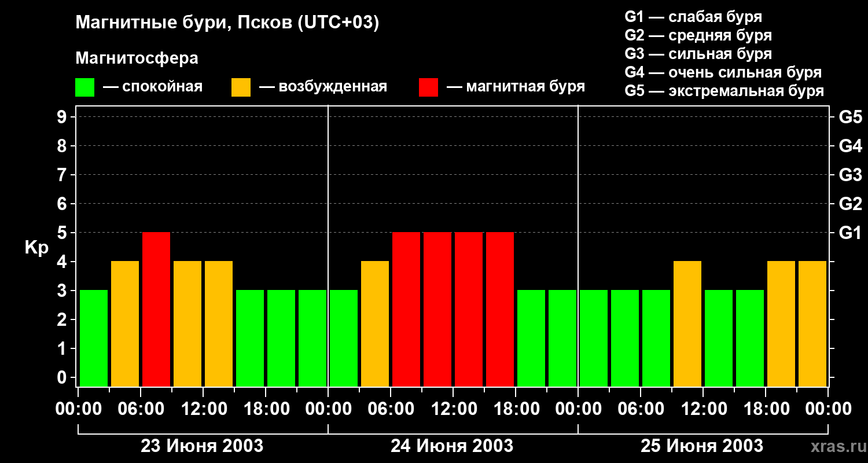Click 'G3 — сильная буря' legend line
The height and width of the screenshot is (463, 868).
[x=698, y=54]
